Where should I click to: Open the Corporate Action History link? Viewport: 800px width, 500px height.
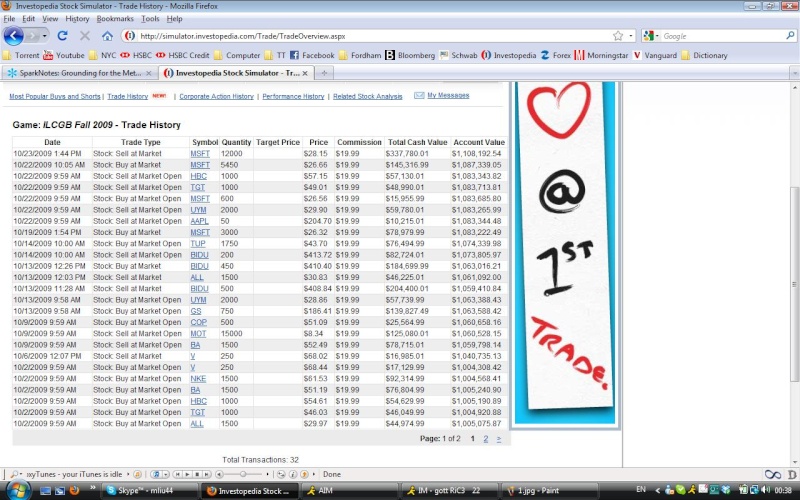click(216, 96)
